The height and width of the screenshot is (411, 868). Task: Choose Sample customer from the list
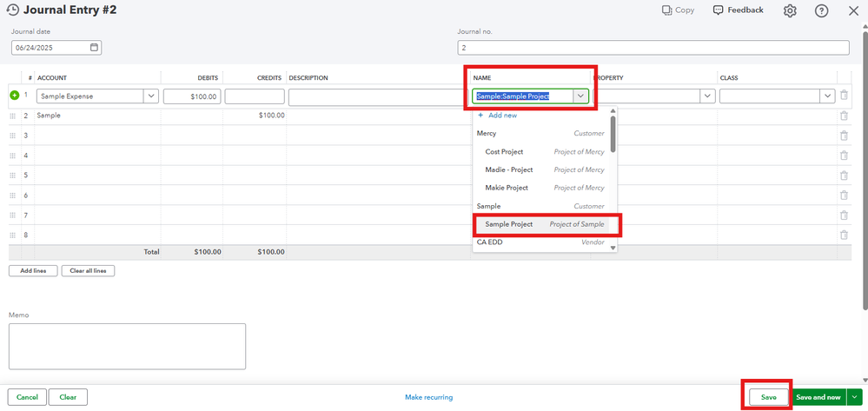540,206
